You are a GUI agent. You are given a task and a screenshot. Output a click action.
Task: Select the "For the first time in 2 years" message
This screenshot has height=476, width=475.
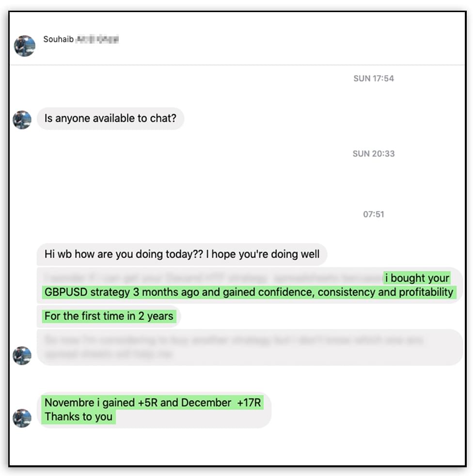(x=109, y=316)
